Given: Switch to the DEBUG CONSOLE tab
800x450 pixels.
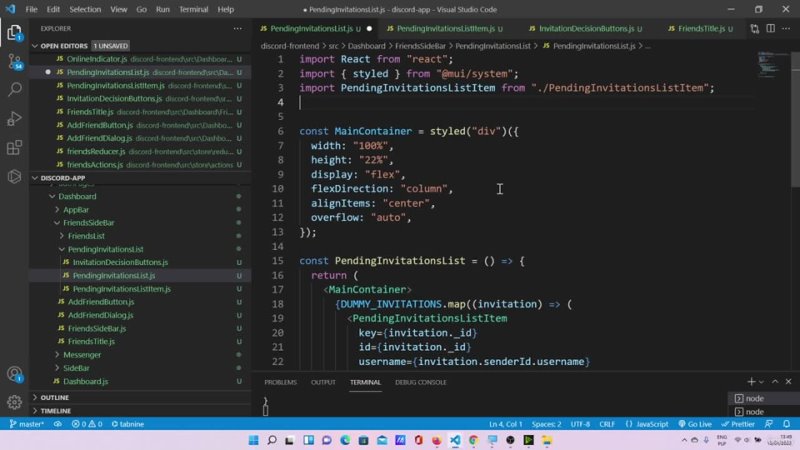Looking at the screenshot, I should pos(420,382).
